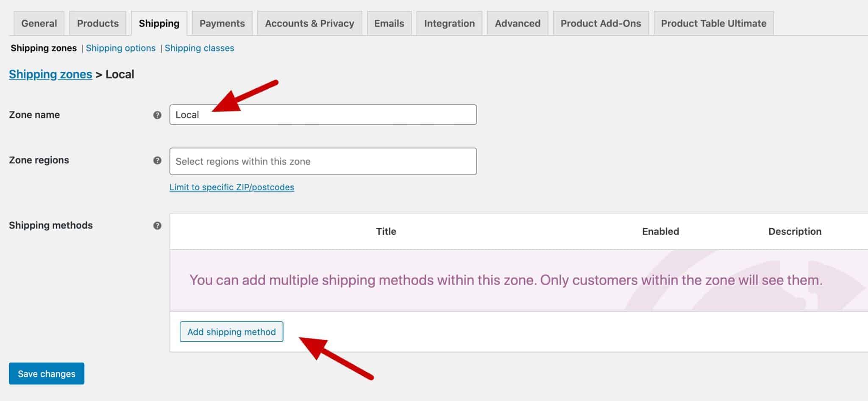Open Limit to specific ZIP/postcodes
868x401 pixels.
point(232,187)
